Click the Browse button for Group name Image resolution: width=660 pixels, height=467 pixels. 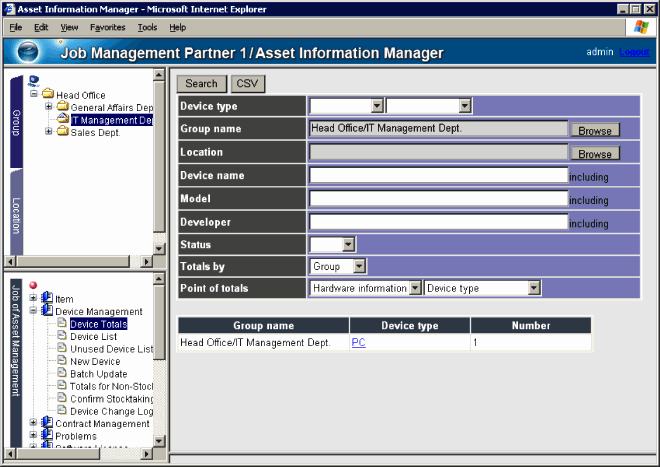pos(594,130)
